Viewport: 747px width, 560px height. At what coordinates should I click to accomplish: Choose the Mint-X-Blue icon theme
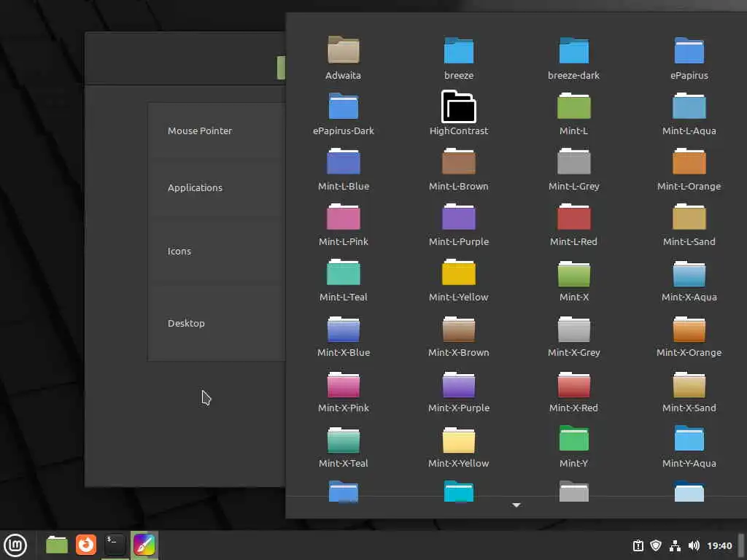[343, 335]
